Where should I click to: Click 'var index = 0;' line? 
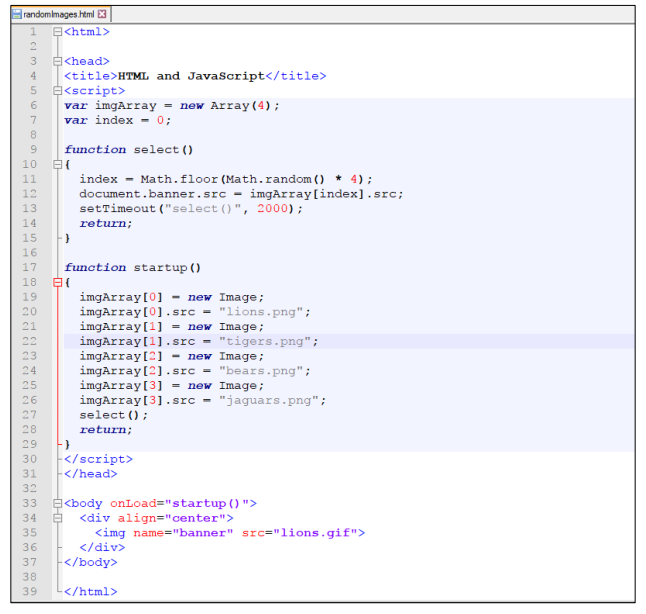point(117,120)
